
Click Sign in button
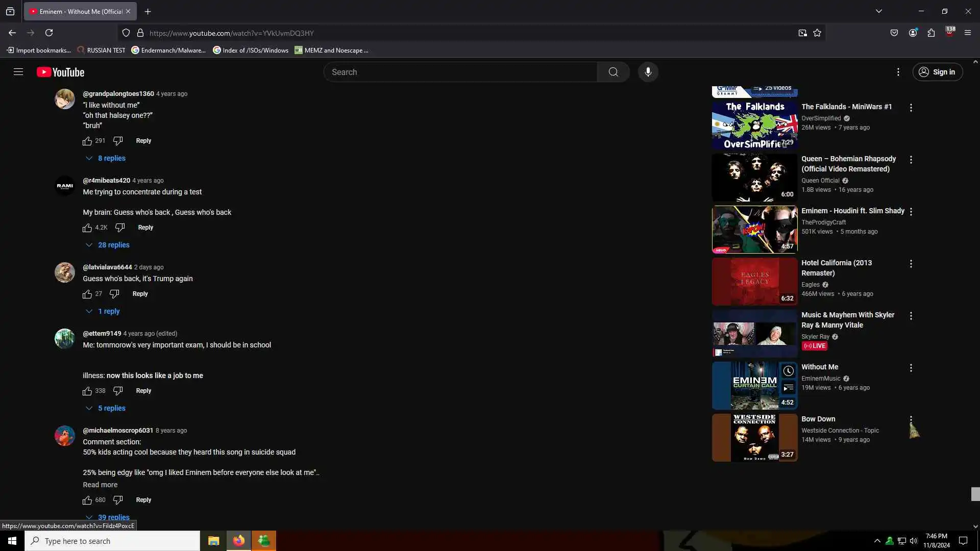pos(938,72)
